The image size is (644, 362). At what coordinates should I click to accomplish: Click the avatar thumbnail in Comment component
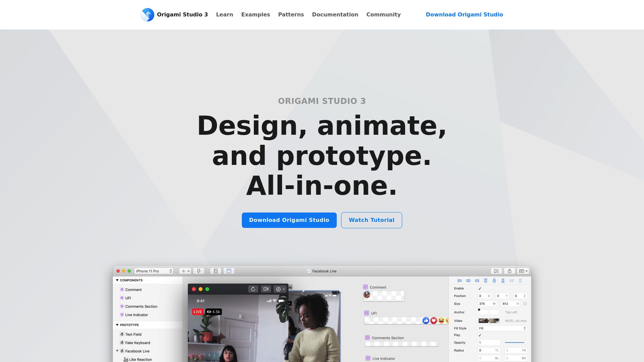pyautogui.click(x=367, y=295)
